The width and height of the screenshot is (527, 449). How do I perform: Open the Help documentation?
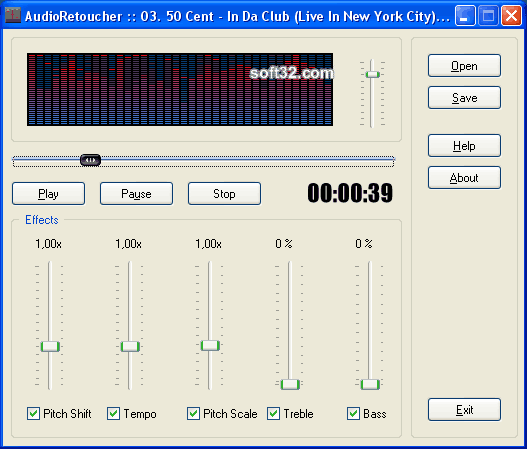(464, 146)
